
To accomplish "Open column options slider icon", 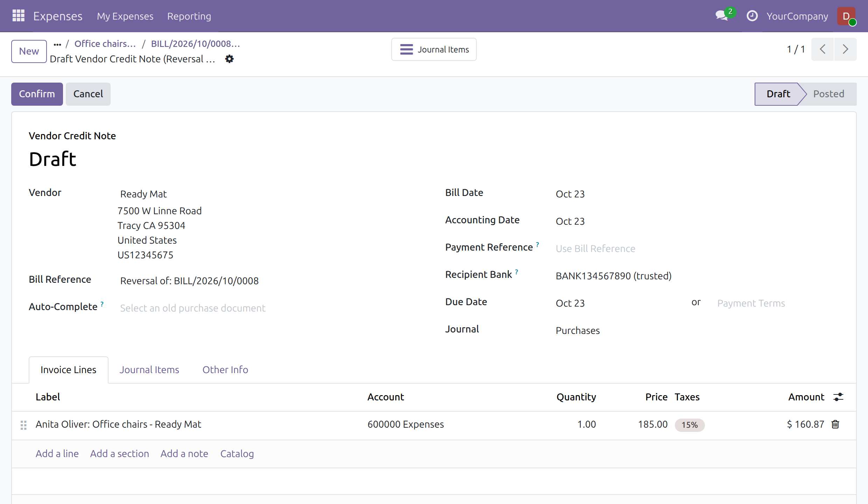I will [838, 397].
